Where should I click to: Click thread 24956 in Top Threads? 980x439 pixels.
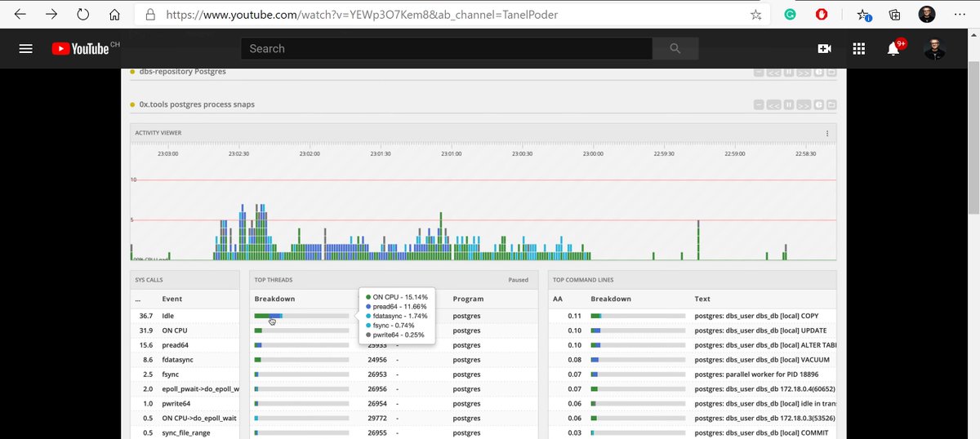click(377, 360)
